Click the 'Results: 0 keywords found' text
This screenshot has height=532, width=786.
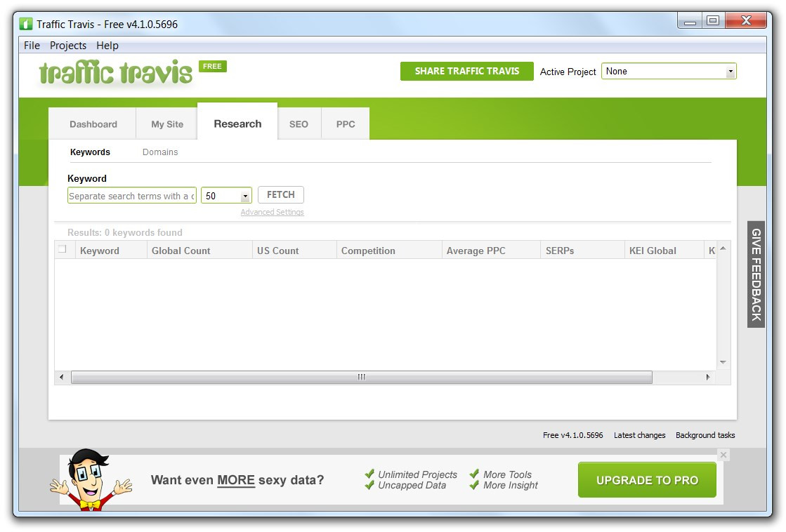pyautogui.click(x=125, y=232)
